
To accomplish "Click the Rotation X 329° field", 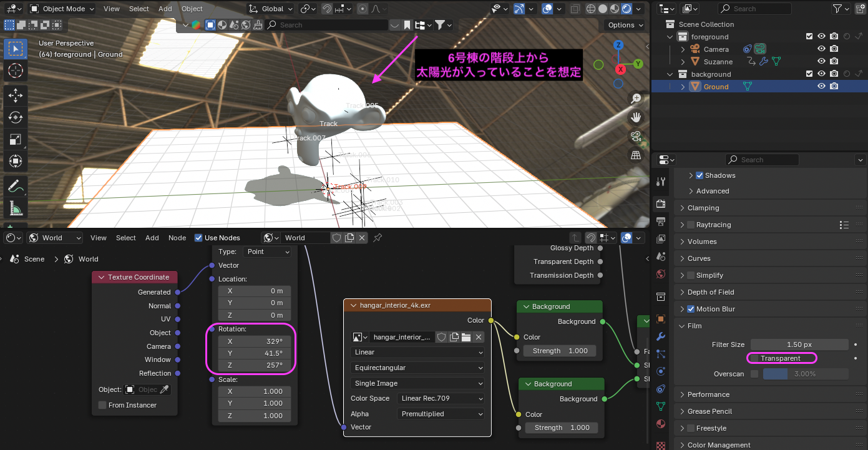I will pos(255,341).
